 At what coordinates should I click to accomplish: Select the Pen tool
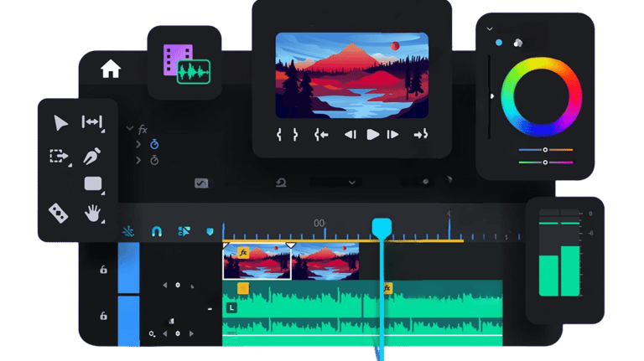91,156
